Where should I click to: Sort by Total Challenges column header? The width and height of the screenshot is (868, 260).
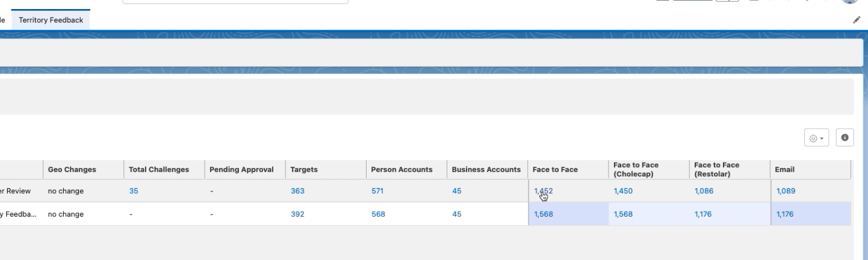(x=158, y=170)
